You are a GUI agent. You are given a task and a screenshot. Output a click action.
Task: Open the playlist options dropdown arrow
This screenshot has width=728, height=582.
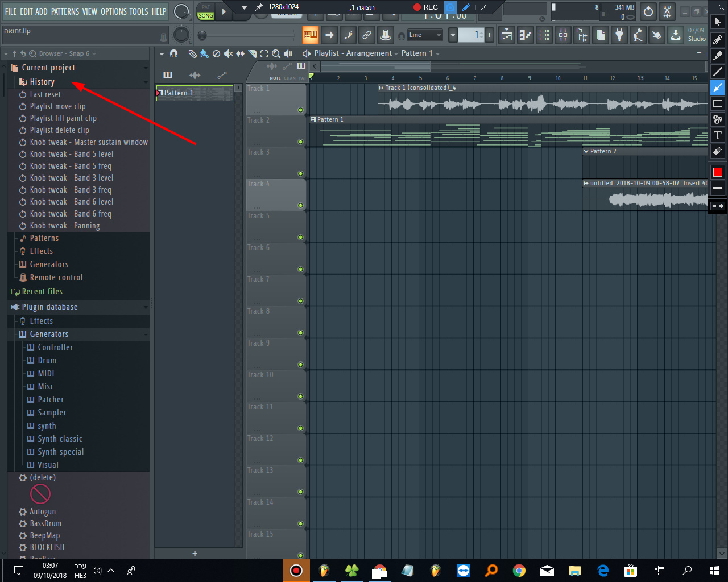[x=162, y=53]
